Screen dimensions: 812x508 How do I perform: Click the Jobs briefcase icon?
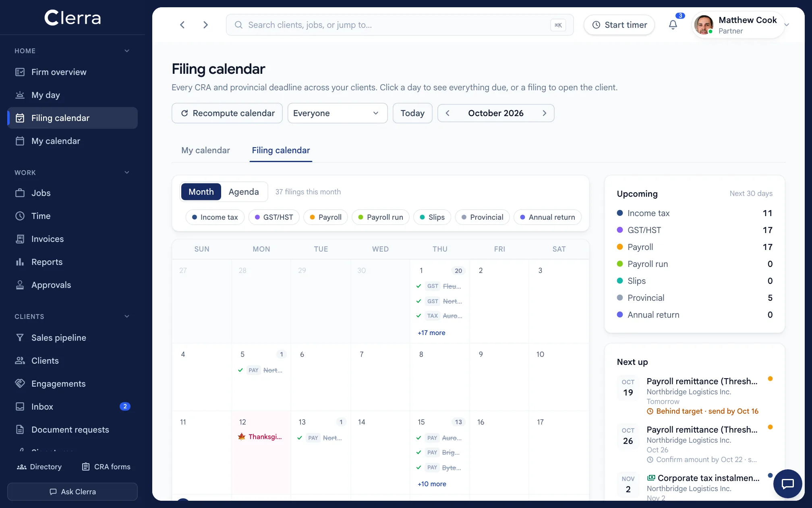(x=20, y=193)
